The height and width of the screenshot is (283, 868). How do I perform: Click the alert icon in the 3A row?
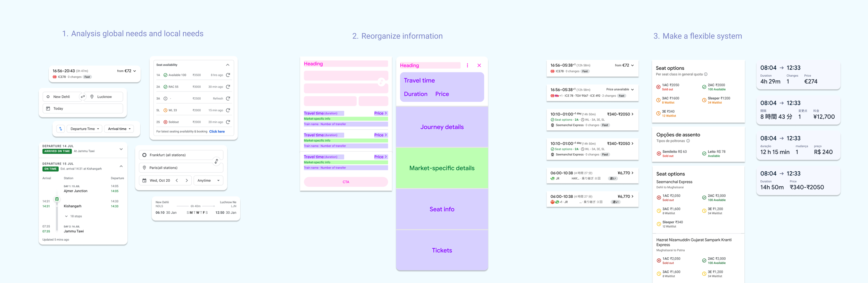pos(166,98)
